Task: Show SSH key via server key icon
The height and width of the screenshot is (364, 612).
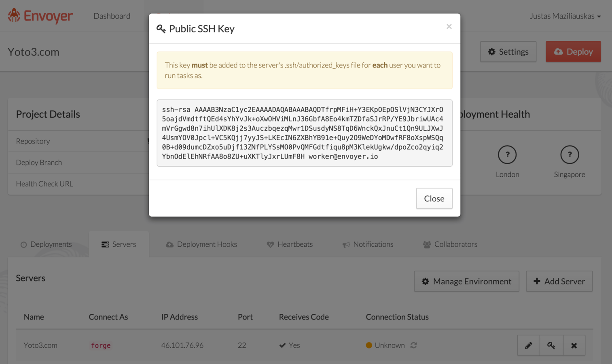Action: (x=551, y=345)
